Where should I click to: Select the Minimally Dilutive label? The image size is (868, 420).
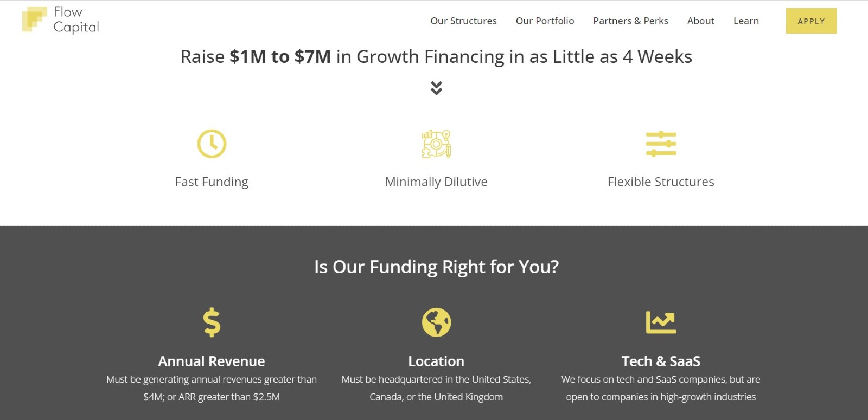point(436,182)
